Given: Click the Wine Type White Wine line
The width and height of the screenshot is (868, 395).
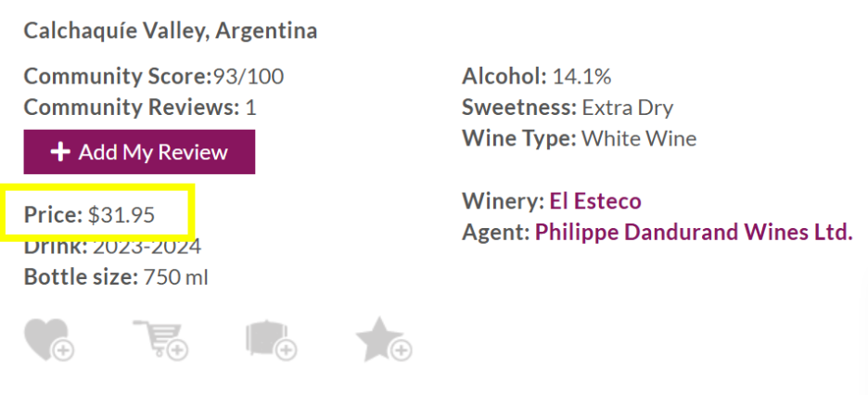Looking at the screenshot, I should click(579, 138).
